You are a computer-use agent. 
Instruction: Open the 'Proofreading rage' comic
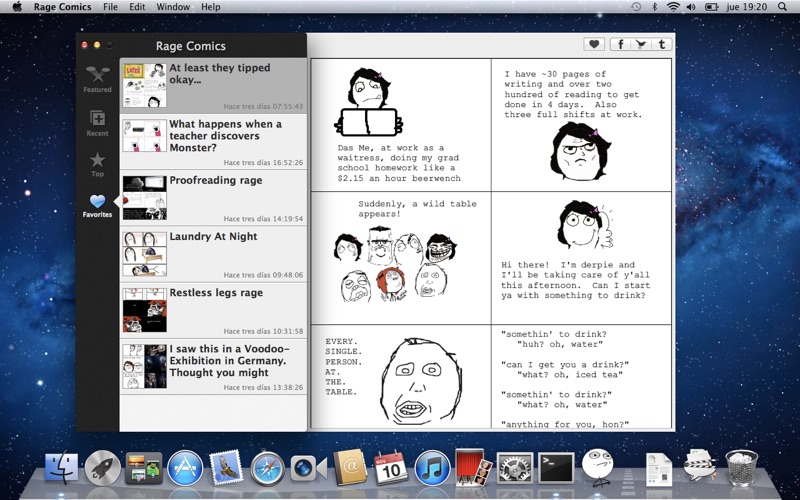pyautogui.click(x=213, y=198)
